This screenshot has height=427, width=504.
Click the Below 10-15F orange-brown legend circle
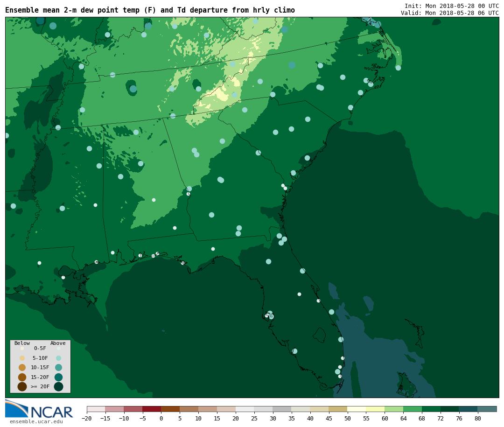pyautogui.click(x=22, y=368)
